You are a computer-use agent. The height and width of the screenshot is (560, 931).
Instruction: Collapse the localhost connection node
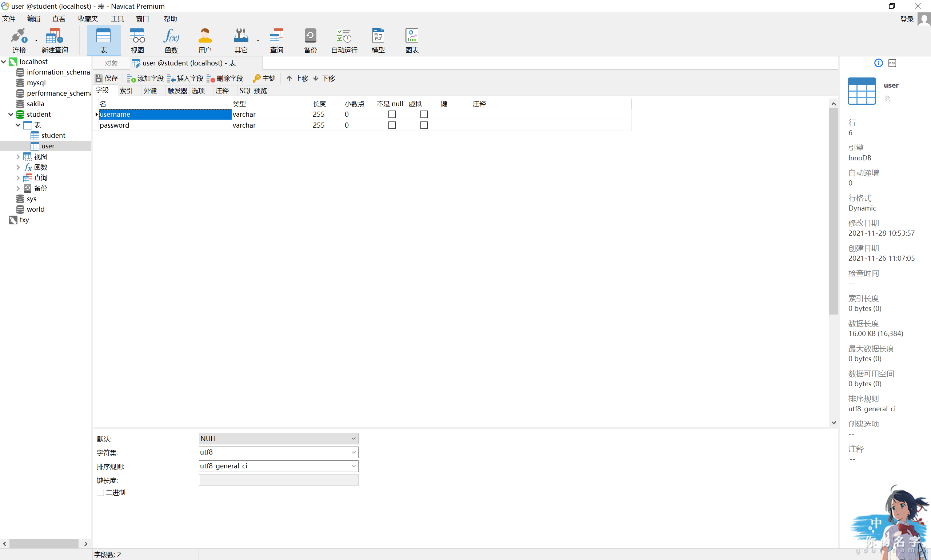(4, 61)
